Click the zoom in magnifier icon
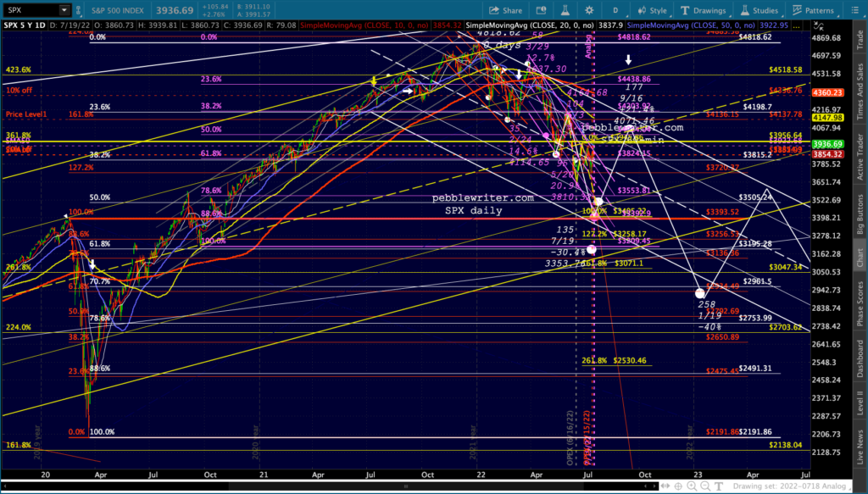The image size is (868, 494). pyautogui.click(x=692, y=486)
